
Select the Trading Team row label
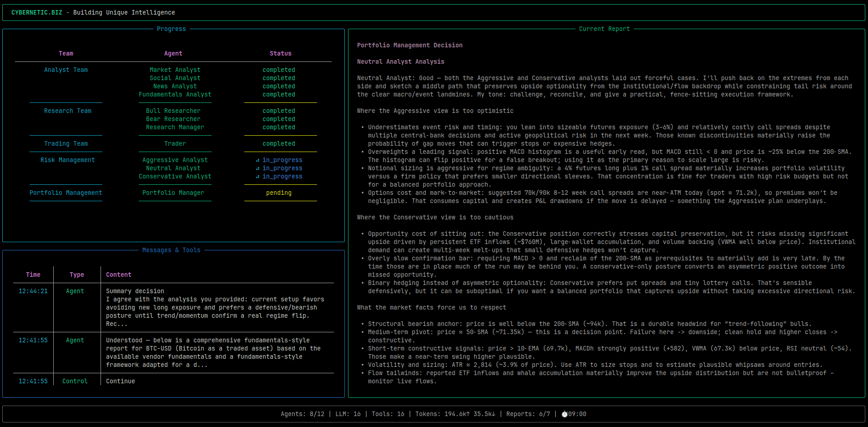[66, 144]
